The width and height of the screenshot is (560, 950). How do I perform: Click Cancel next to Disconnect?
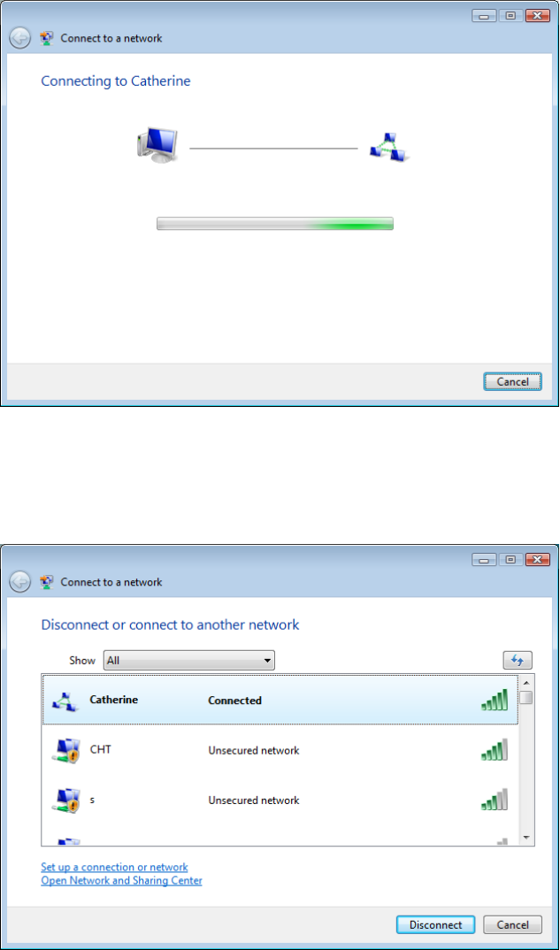click(513, 925)
